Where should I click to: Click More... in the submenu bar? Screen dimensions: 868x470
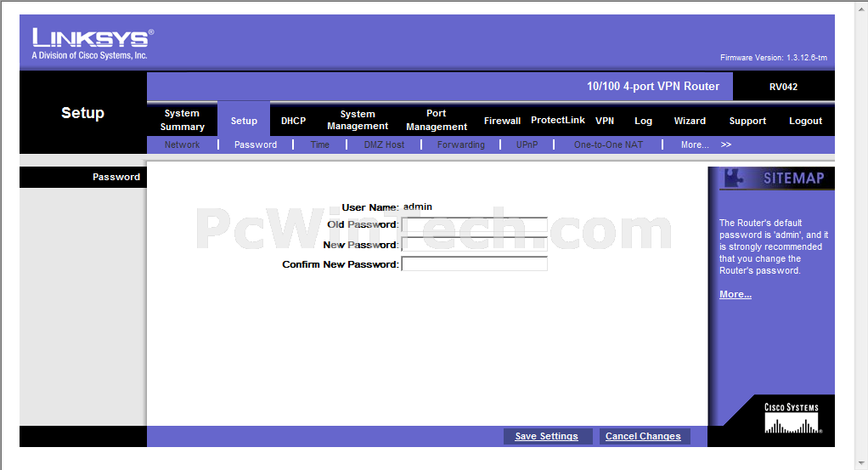tap(695, 144)
